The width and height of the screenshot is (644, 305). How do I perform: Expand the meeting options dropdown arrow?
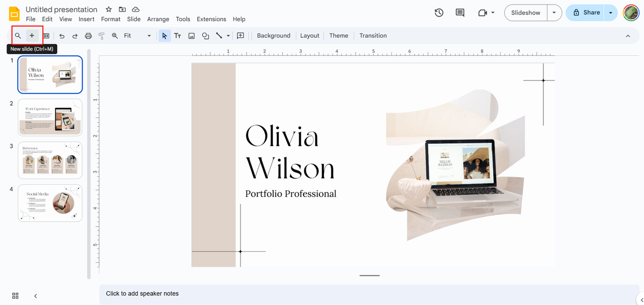click(493, 13)
